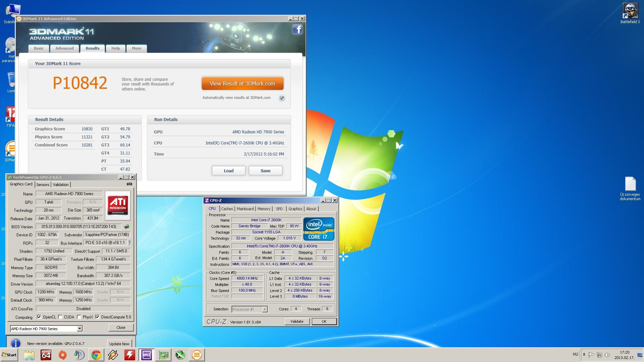This screenshot has height=362, width=644.
Task: Toggle automatically view results at 3DMark.com
Action: click(282, 98)
